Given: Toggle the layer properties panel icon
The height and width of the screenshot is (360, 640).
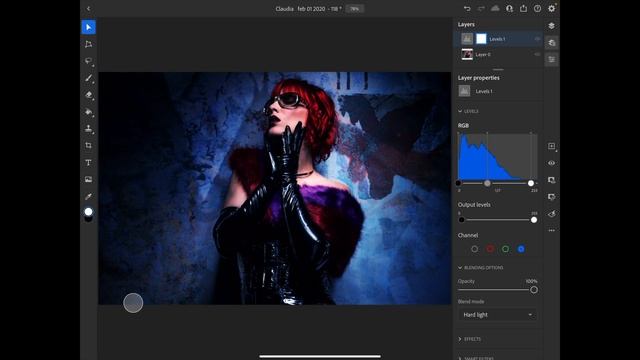Looking at the screenshot, I should [x=551, y=60].
